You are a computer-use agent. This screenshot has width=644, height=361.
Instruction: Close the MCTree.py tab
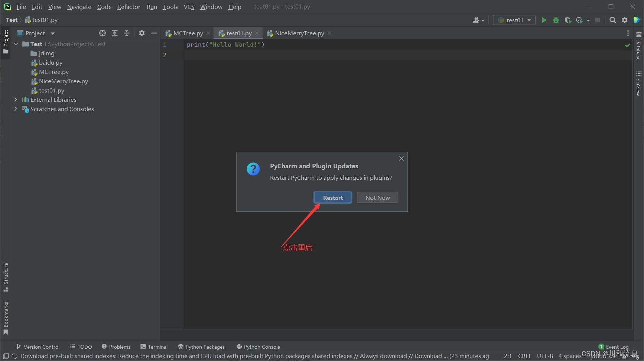click(208, 33)
